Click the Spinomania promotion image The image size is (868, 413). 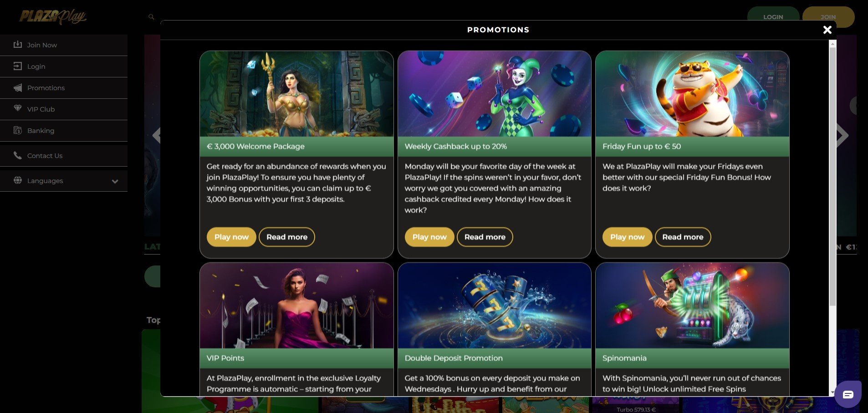coord(692,306)
